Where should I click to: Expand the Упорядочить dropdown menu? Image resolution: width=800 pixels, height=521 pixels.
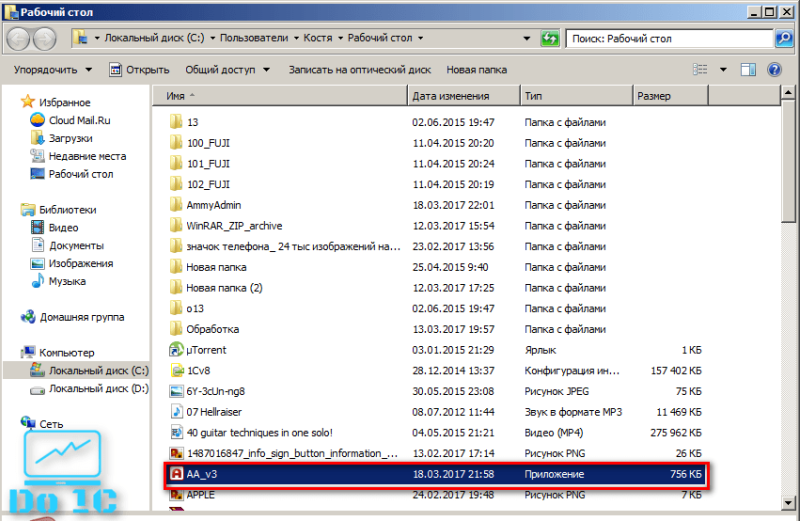click(53, 70)
